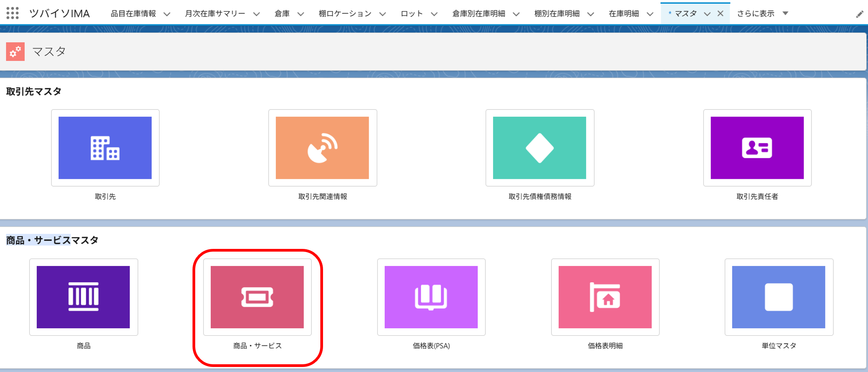
Task: Open the 商品 barcode tile
Action: point(83,297)
